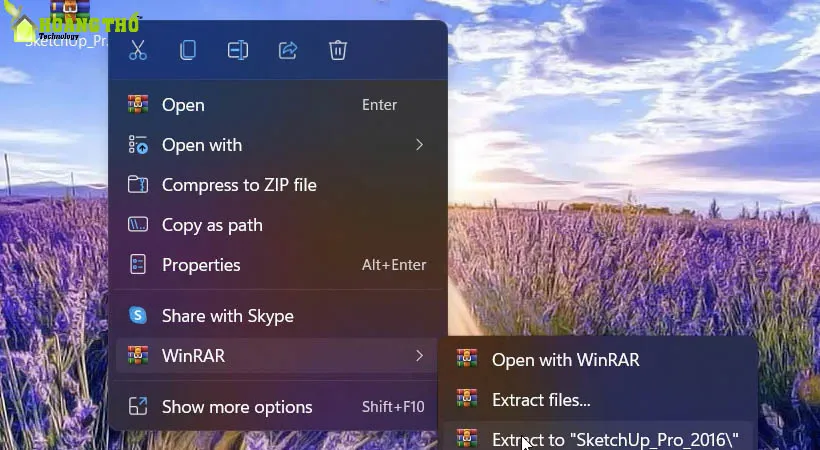Click the Compress to ZIP folder icon

138,185
